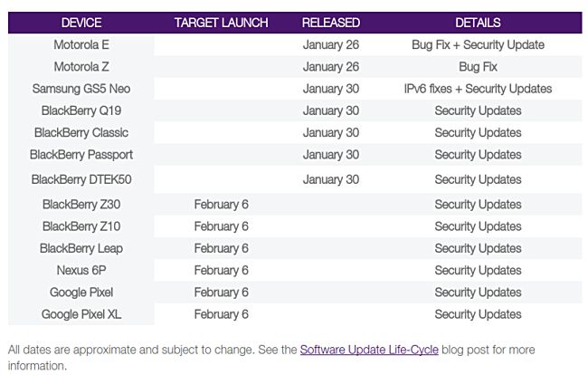Image resolution: width=588 pixels, height=375 pixels.
Task: Click the BlackBerry Passport row name
Action: pyautogui.click(x=81, y=155)
